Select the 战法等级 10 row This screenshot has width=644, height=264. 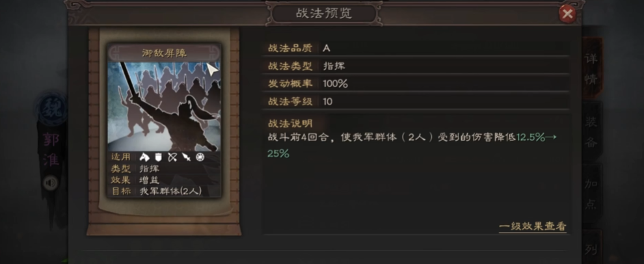click(416, 101)
